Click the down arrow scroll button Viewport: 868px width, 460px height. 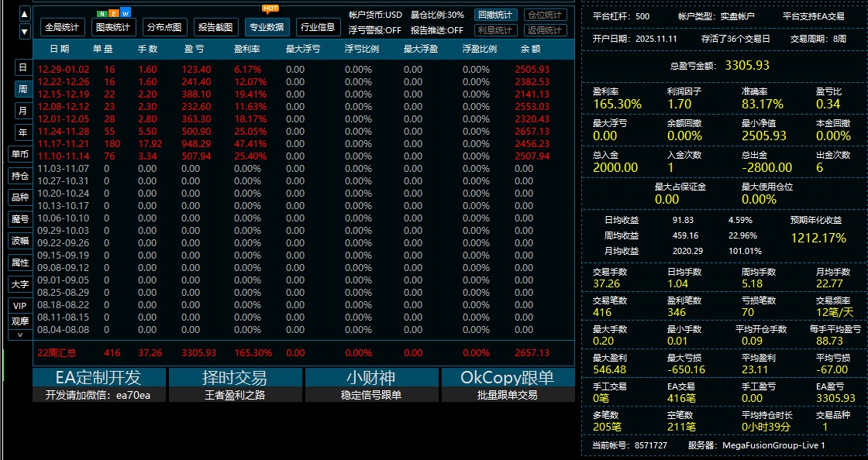pos(24,32)
